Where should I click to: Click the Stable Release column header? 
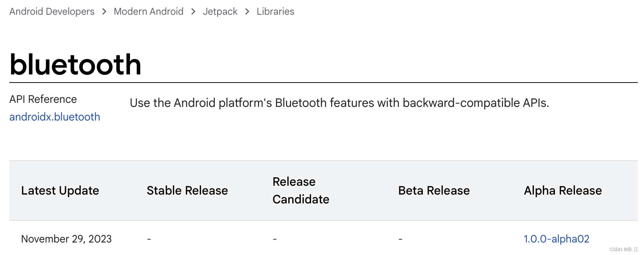[187, 191]
